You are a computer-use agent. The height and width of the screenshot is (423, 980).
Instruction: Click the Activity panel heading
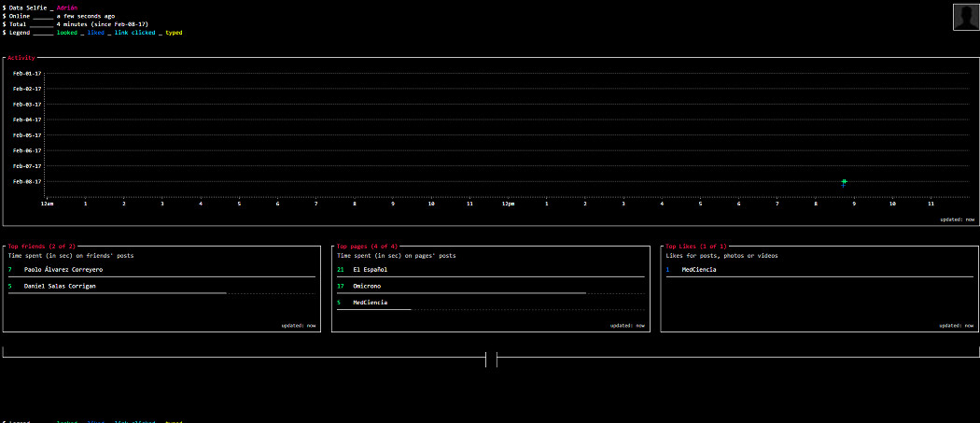click(x=21, y=58)
